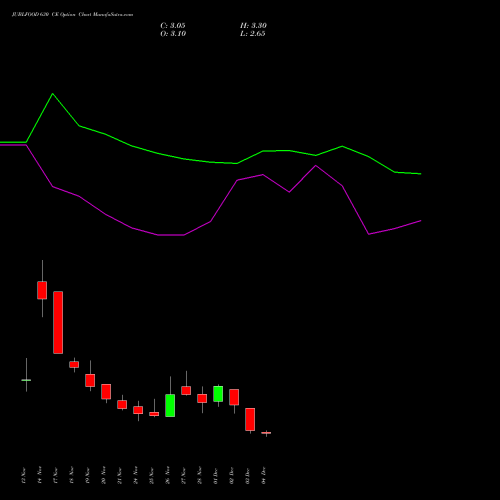Viewport: 500px width, 500px height.
Task: Select the green candlestick for 26 Nov
Action: [x=170, y=405]
